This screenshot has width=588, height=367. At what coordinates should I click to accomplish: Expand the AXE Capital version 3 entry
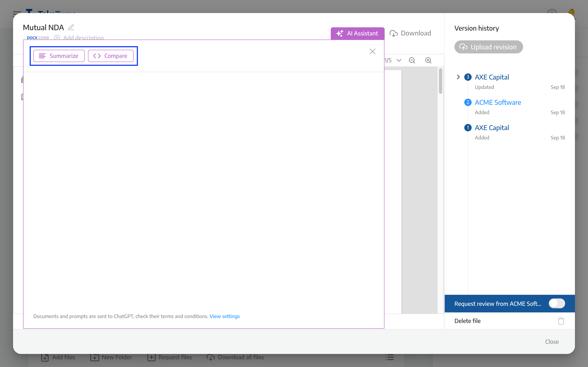click(459, 77)
